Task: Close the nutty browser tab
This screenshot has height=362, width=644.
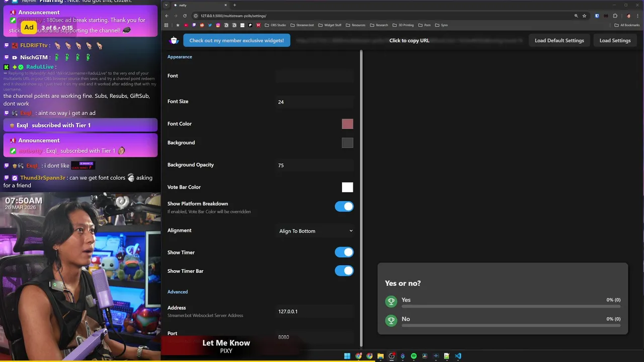Action: coord(225,5)
